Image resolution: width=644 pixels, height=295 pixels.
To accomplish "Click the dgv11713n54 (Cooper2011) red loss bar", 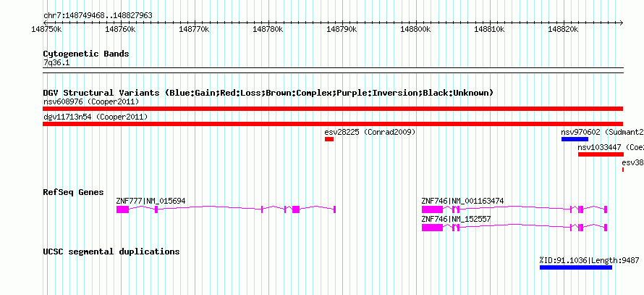I will click(333, 124).
